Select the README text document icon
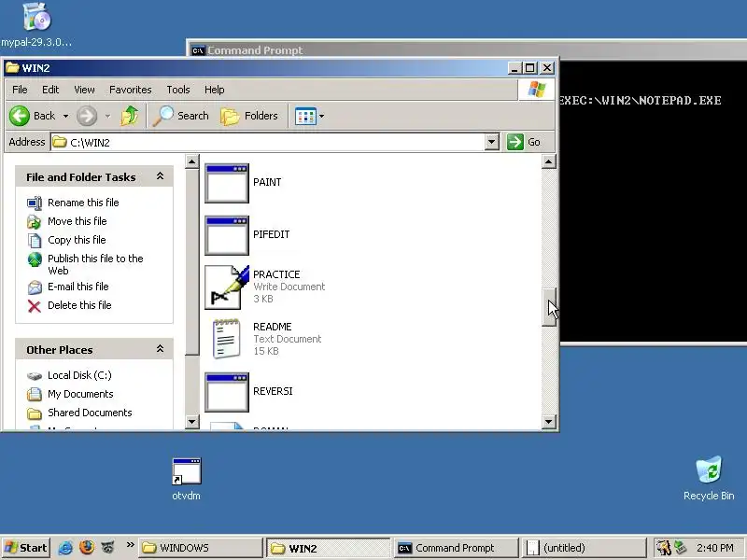This screenshot has height=560, width=747. [x=227, y=339]
